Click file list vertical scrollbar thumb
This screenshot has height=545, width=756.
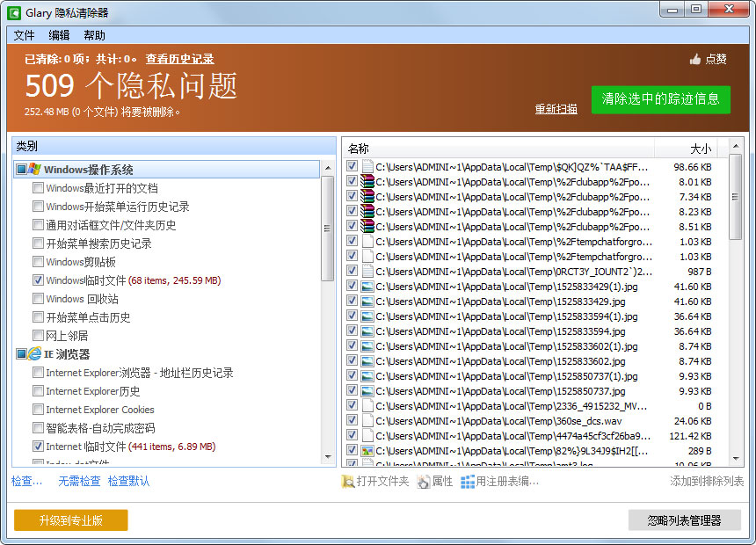[736, 196]
